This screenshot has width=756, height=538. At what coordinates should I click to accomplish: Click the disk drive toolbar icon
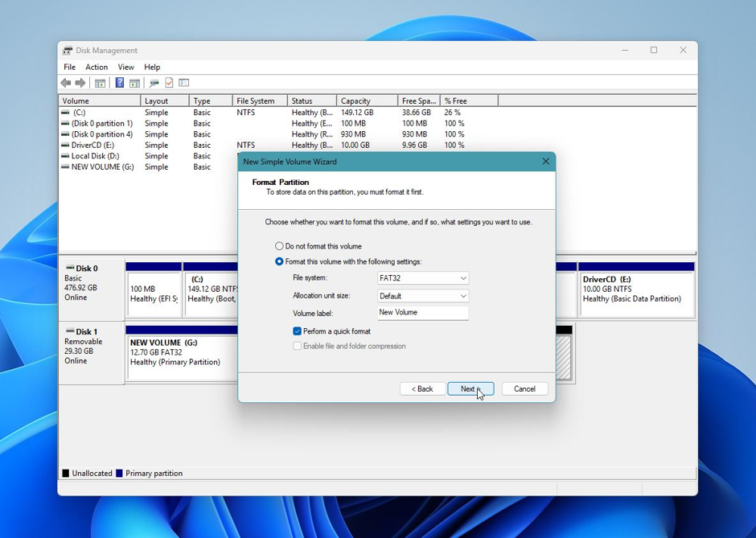pos(154,83)
